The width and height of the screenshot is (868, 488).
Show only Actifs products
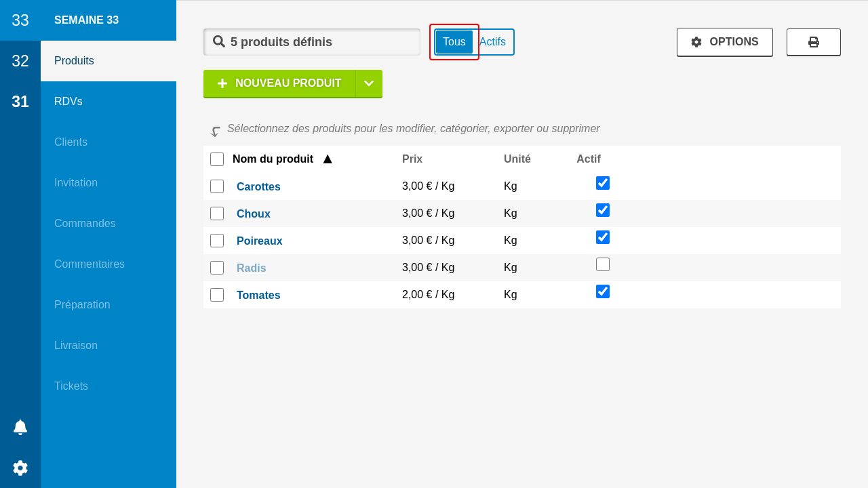pos(493,42)
